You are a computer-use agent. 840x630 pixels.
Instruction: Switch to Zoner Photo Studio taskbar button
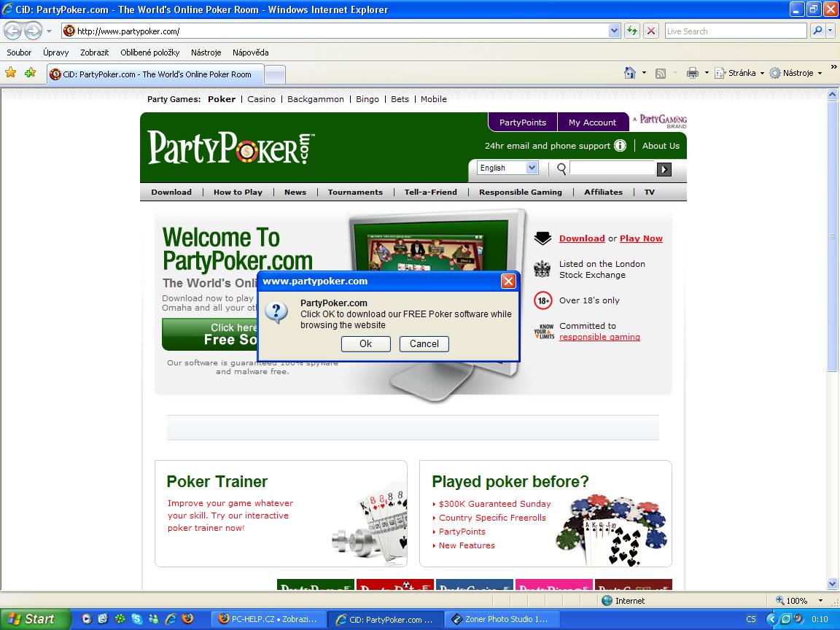coord(502,619)
